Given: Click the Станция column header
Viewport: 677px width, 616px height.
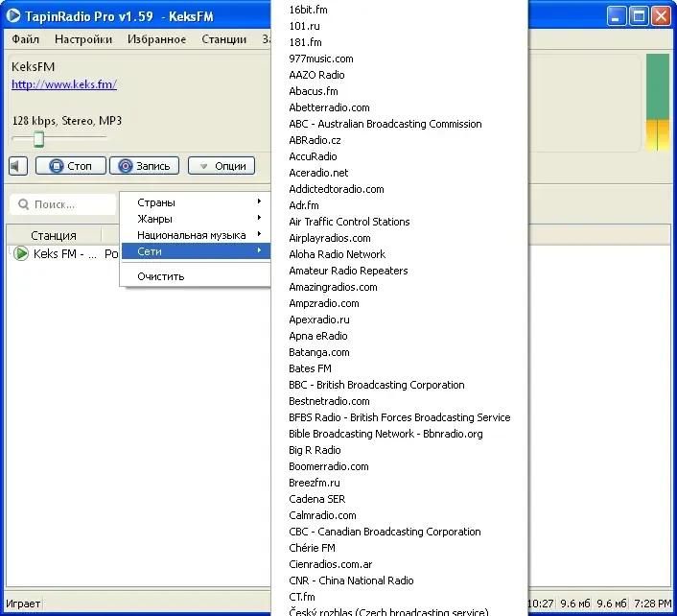Looking at the screenshot, I should pyautogui.click(x=54, y=235).
